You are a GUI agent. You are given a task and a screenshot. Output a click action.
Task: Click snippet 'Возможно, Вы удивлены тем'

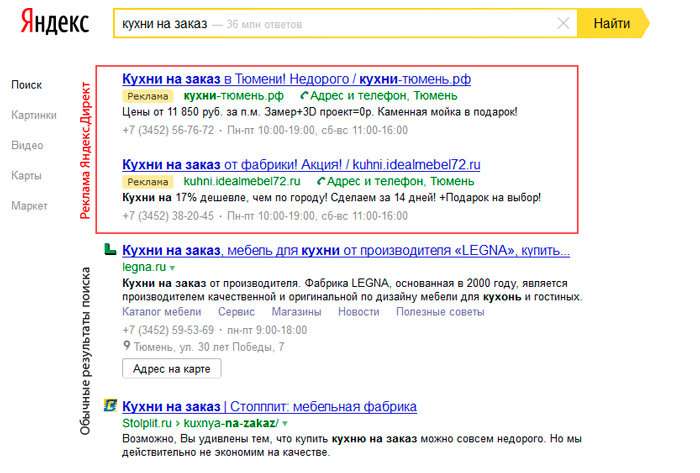tap(194, 439)
